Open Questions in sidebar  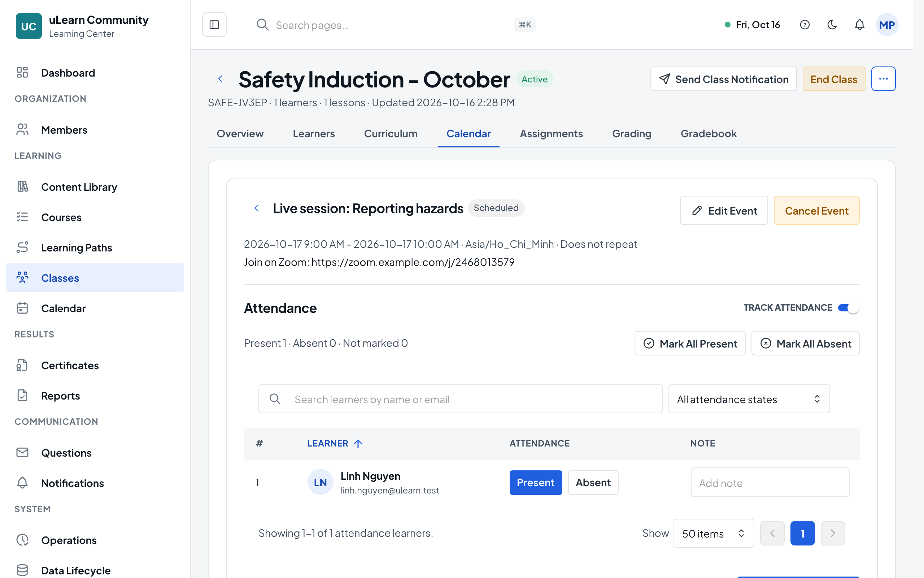point(95,453)
